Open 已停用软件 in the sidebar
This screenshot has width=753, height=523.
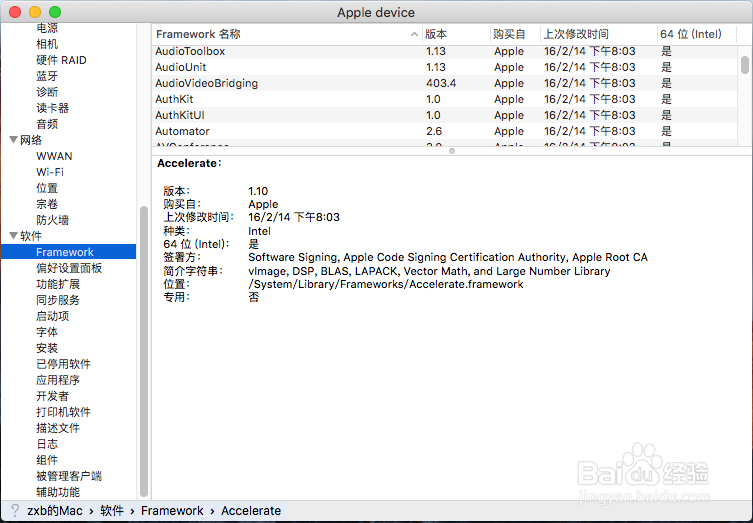[63, 364]
